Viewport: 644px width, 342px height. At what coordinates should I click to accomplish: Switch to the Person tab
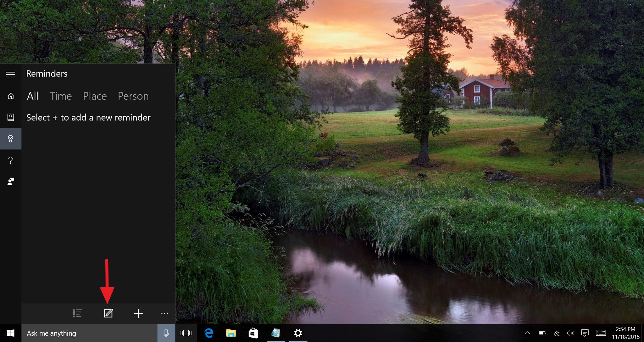[x=133, y=96]
